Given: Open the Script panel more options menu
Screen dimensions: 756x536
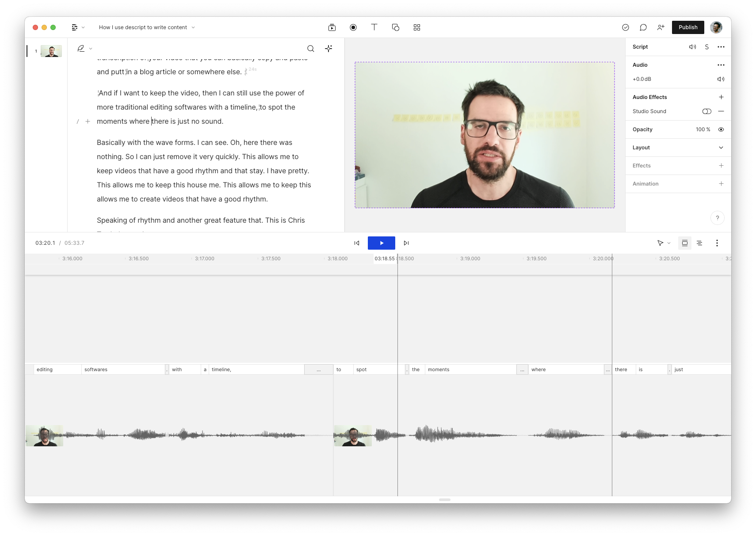Looking at the screenshot, I should 721,47.
